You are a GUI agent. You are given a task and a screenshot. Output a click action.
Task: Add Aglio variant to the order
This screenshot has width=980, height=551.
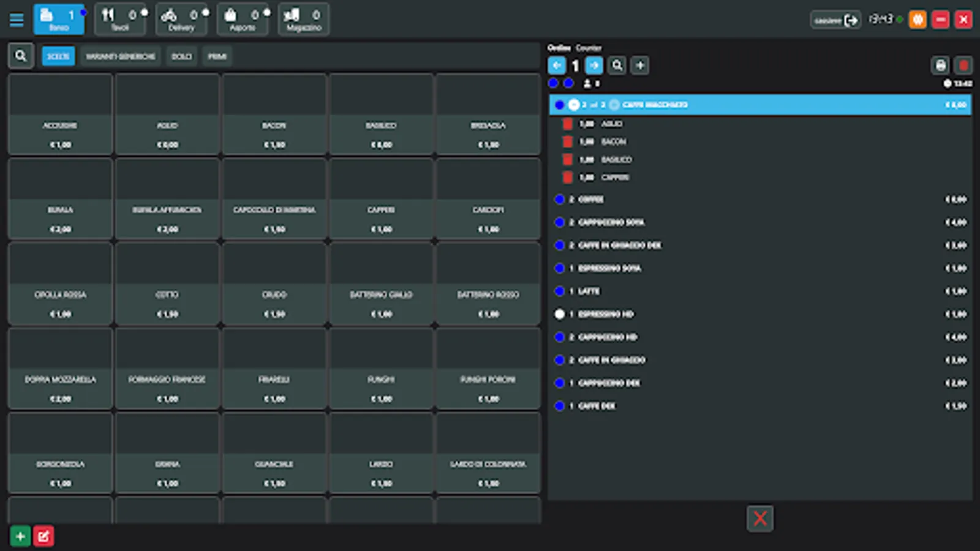click(x=167, y=114)
